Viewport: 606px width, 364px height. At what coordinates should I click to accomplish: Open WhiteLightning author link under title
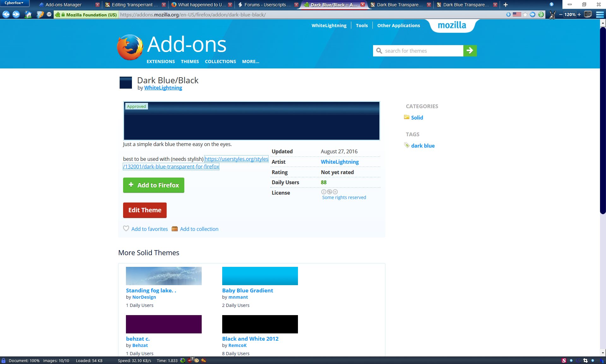[x=163, y=88]
